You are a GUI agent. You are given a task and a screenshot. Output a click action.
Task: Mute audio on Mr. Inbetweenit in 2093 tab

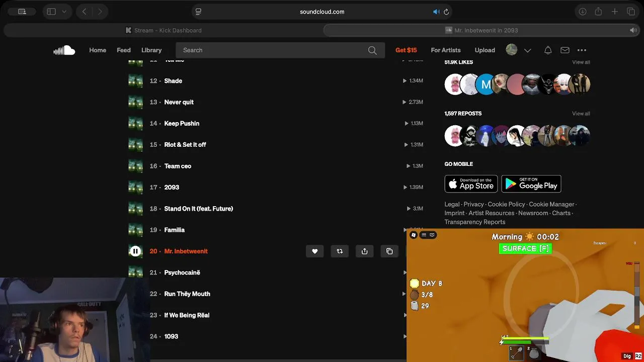pyautogui.click(x=633, y=30)
